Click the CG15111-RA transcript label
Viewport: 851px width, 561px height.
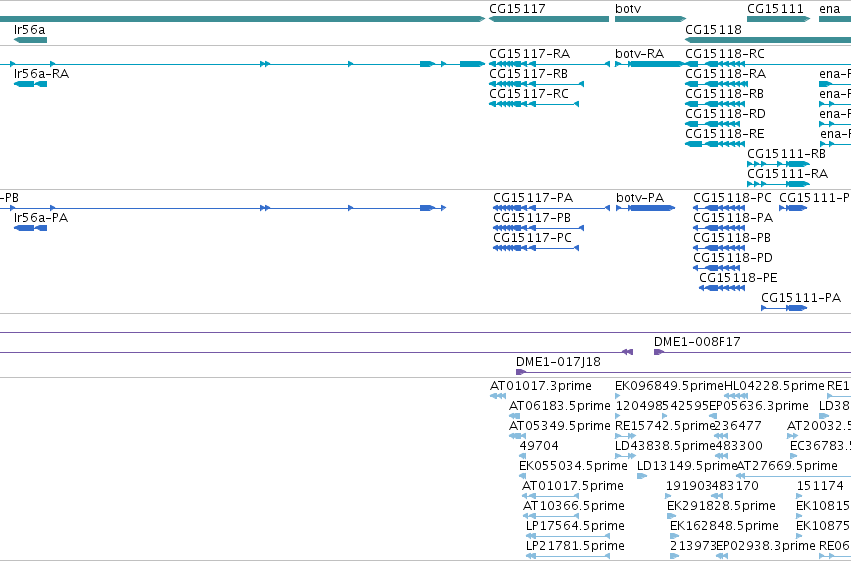(x=788, y=174)
